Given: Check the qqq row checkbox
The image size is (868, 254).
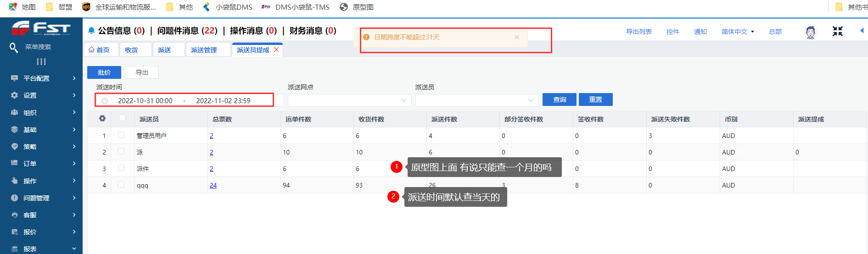Looking at the screenshot, I should tap(121, 185).
